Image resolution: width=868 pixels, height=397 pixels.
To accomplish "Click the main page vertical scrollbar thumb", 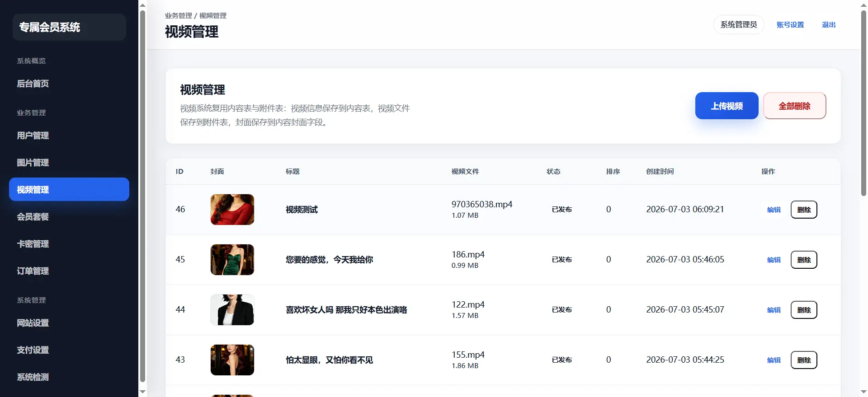I will click(863, 103).
